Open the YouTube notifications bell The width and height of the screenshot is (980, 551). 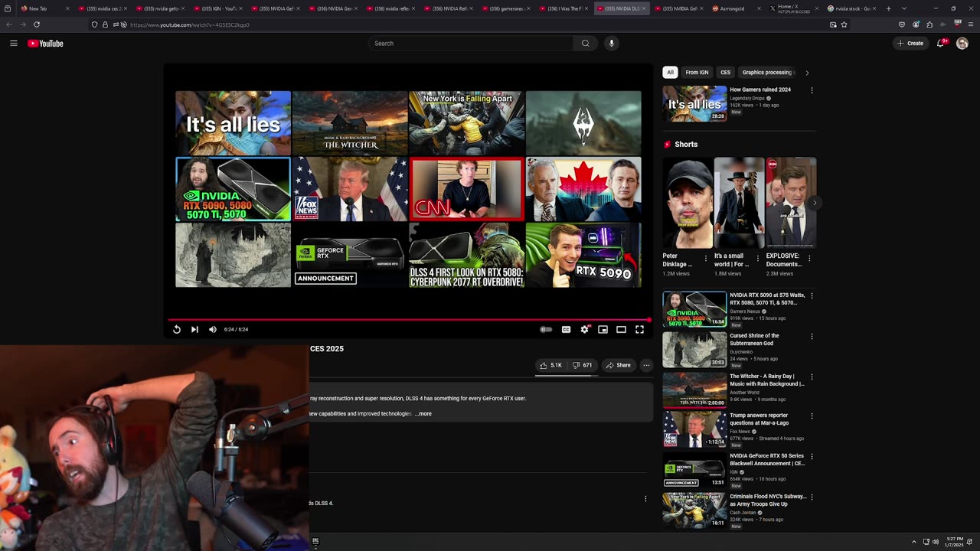point(941,44)
